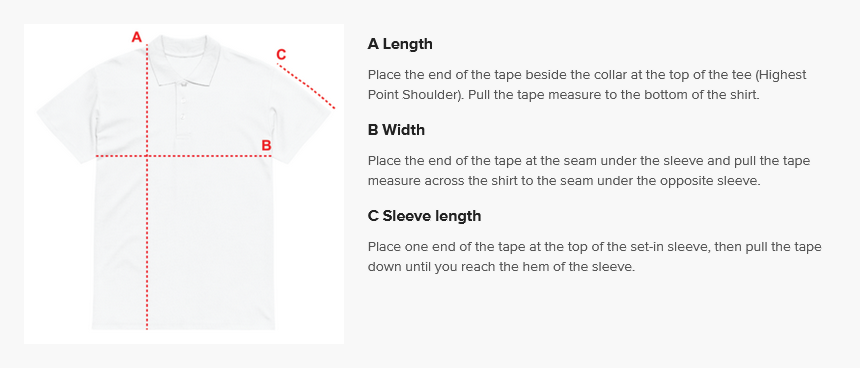Click the polo shirt button placket
The image size is (860, 368).
pos(183,111)
